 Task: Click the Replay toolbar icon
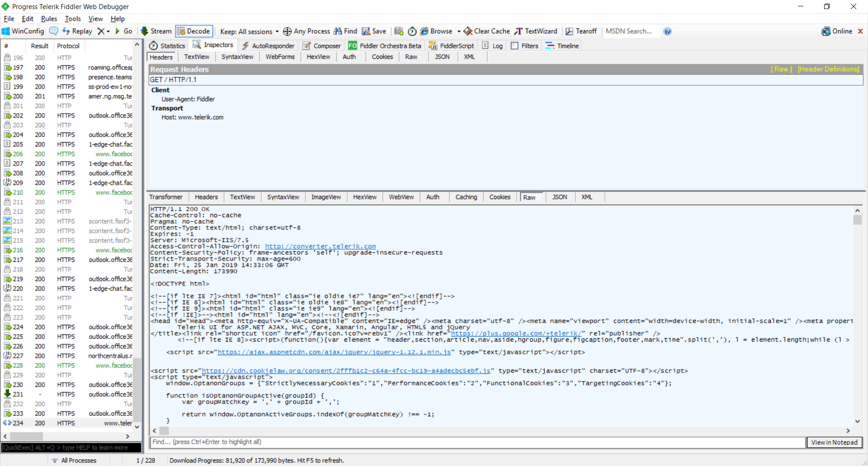coord(66,31)
